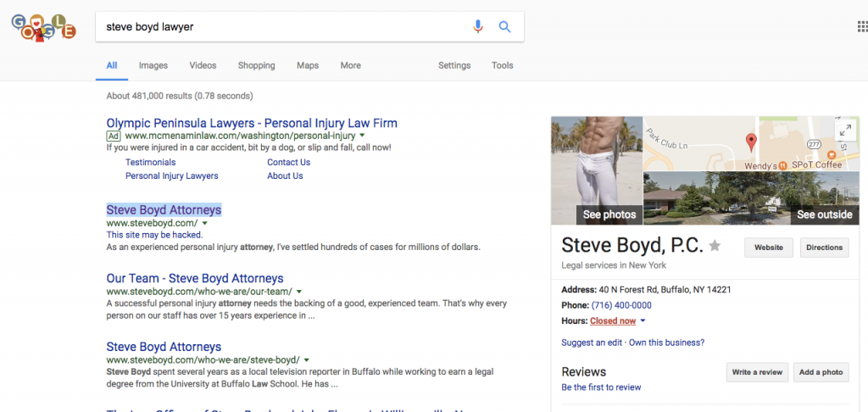Click the Directions button

point(824,248)
